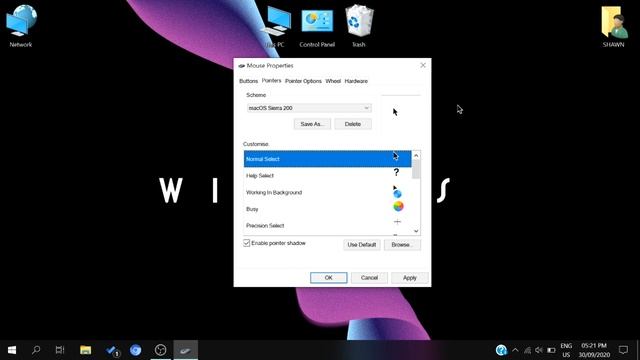This screenshot has height=360, width=640.
Task: Click the cursor list scroll down arrow
Action: pyautogui.click(x=416, y=231)
